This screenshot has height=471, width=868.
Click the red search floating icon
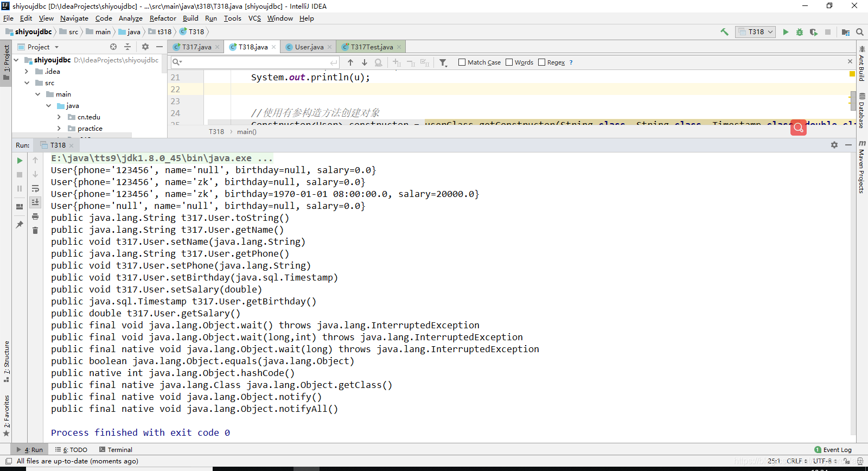click(x=799, y=128)
